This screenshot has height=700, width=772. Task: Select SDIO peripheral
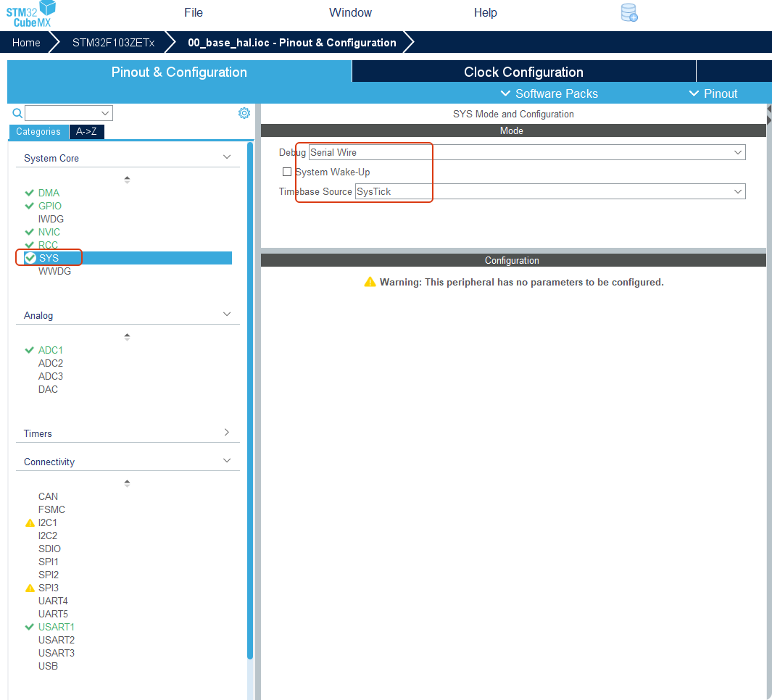click(50, 549)
